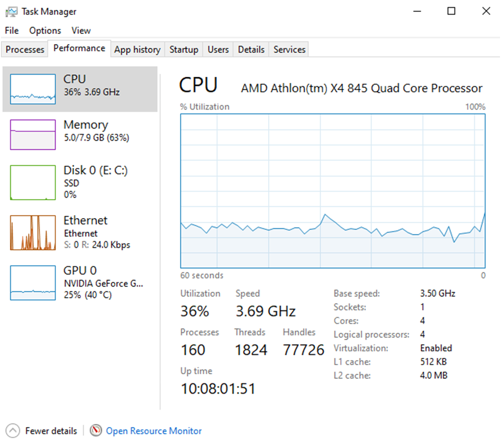Open the View menu
Image resolution: width=501 pixels, height=448 pixels.
(x=81, y=31)
